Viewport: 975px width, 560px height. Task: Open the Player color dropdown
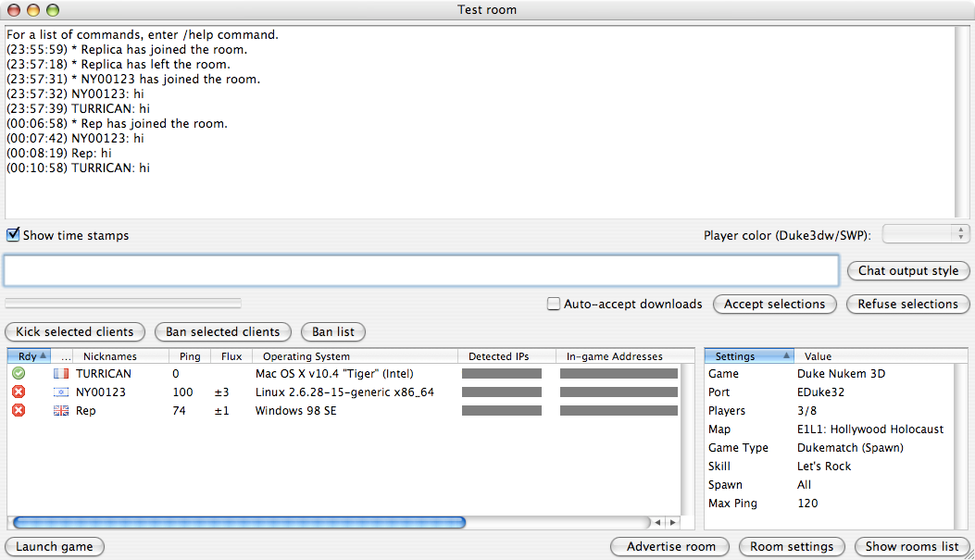(x=925, y=234)
